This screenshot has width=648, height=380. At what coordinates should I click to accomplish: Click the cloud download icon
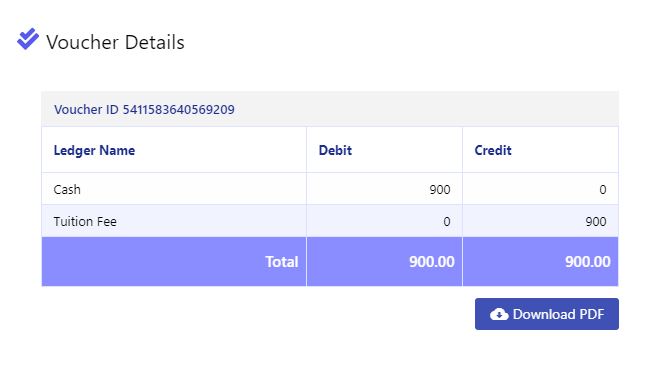coord(499,314)
